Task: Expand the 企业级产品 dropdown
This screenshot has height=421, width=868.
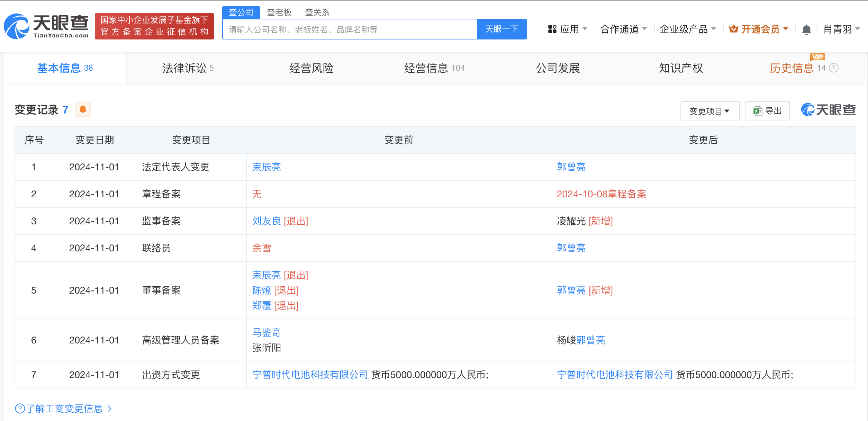Action: coord(688,29)
